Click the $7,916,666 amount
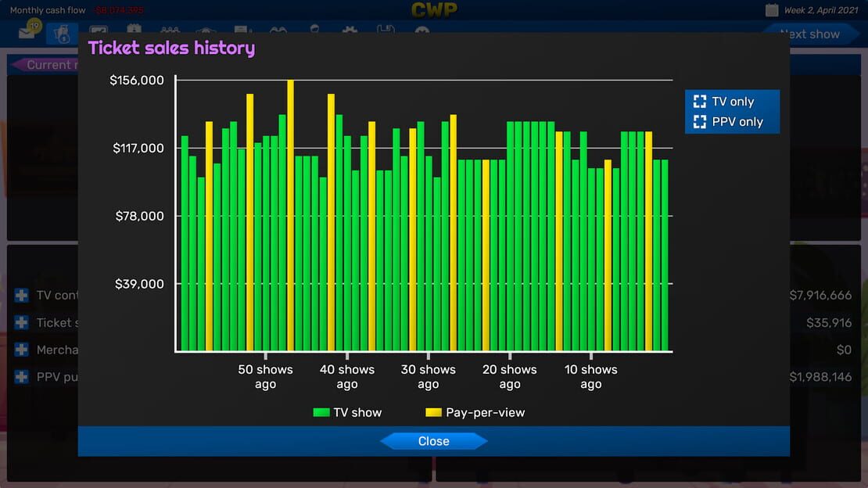This screenshot has width=868, height=488. point(820,296)
